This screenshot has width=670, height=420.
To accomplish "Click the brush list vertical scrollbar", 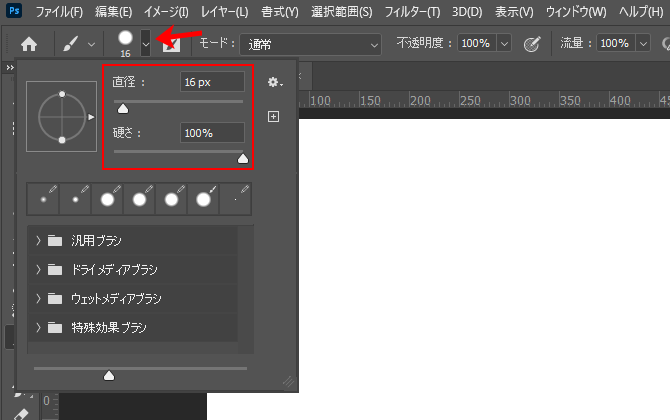I will 246,289.
